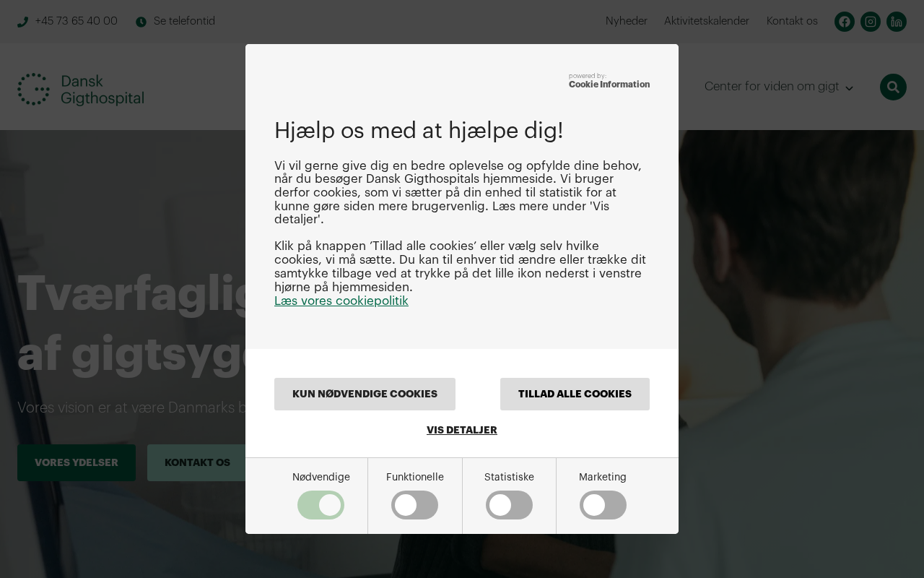Expand the Center for viden om gigt menu

tap(779, 87)
